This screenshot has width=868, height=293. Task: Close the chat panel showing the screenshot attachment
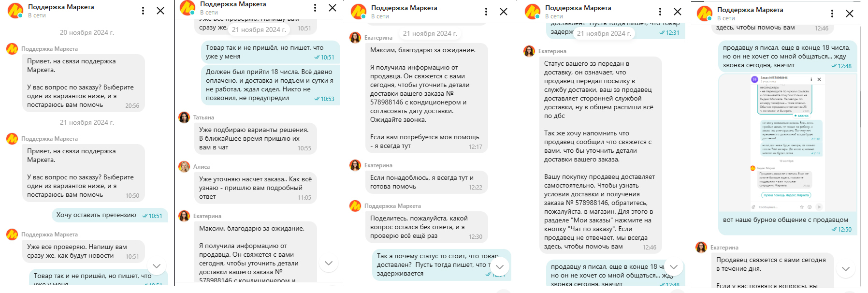tap(850, 14)
